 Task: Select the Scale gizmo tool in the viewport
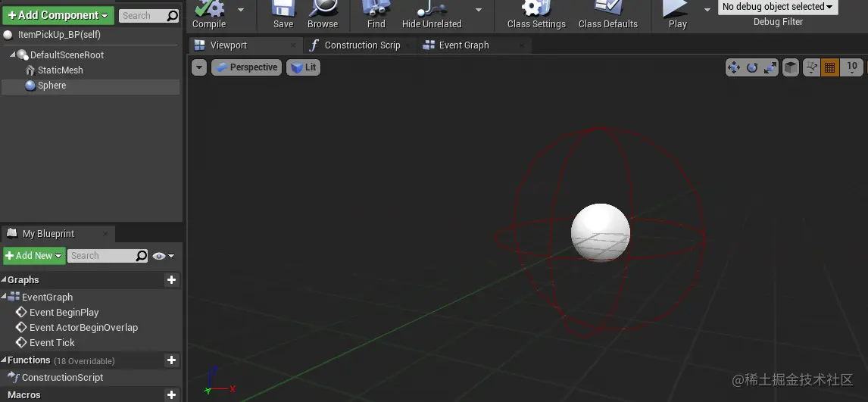click(770, 67)
